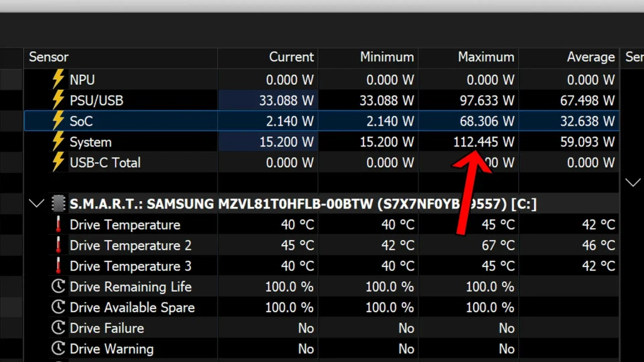Click the SoC power lightning icon
Screen dimensions: 644x362
point(58,120)
